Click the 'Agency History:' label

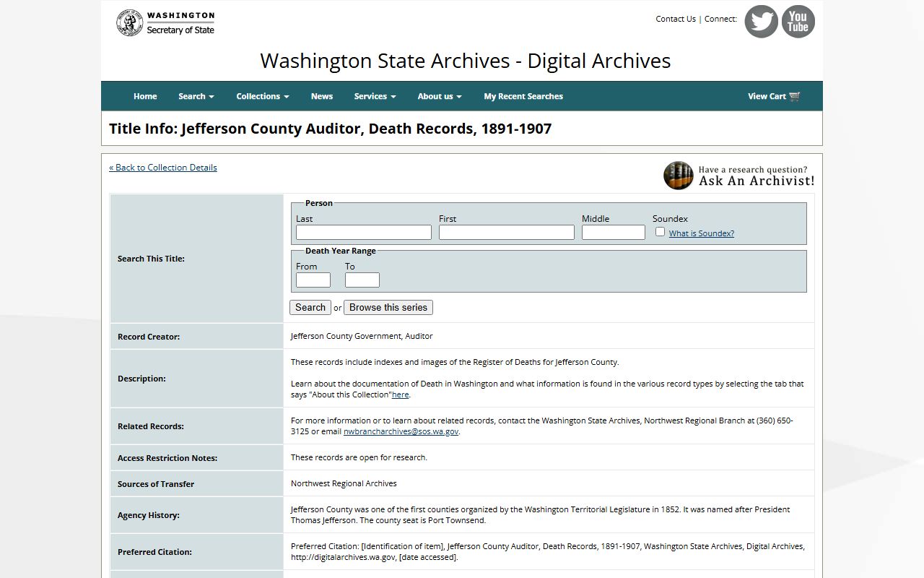coord(149,515)
